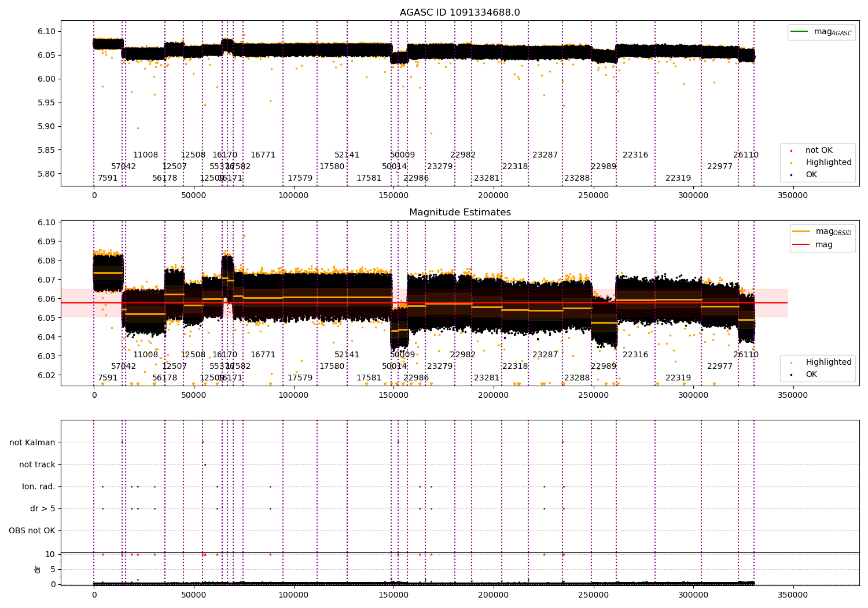Screen dimensions: 868x608
Task: Click 'OK' in the top panel legend
Action: coord(811,175)
